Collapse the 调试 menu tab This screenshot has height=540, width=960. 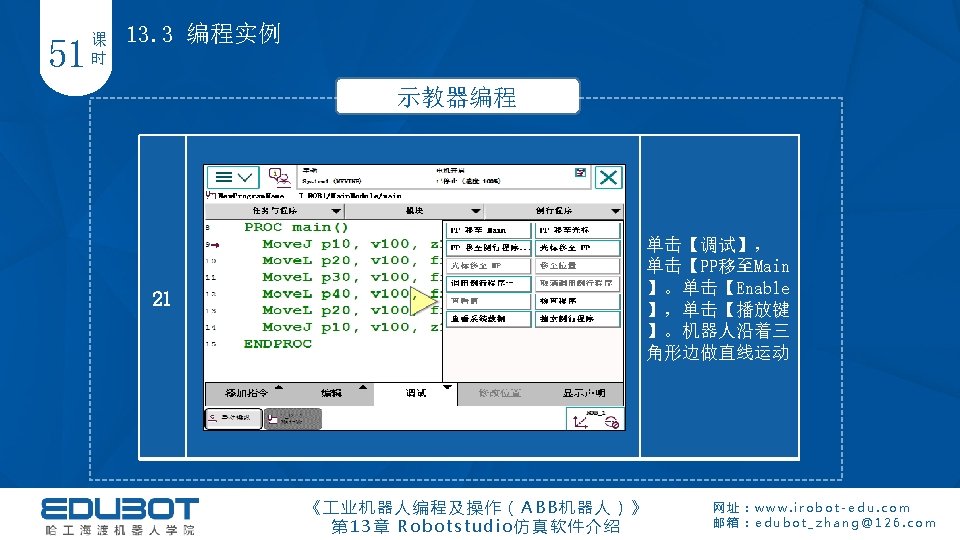tap(416, 393)
